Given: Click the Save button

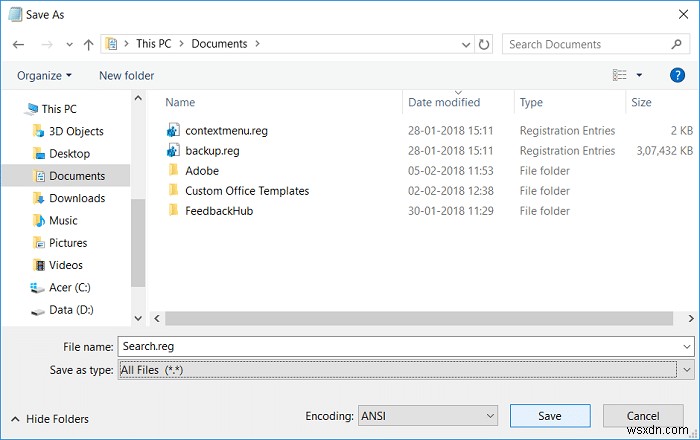Looking at the screenshot, I should point(550,416).
